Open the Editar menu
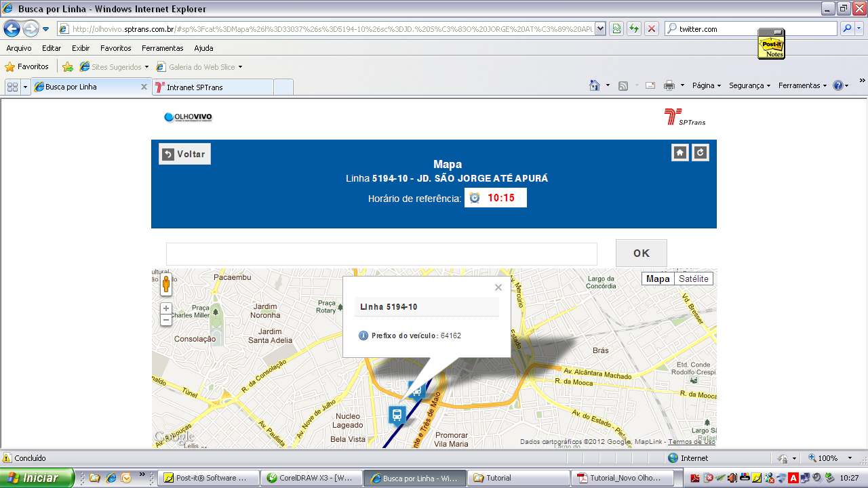Image resolution: width=868 pixels, height=488 pixels. (52, 48)
